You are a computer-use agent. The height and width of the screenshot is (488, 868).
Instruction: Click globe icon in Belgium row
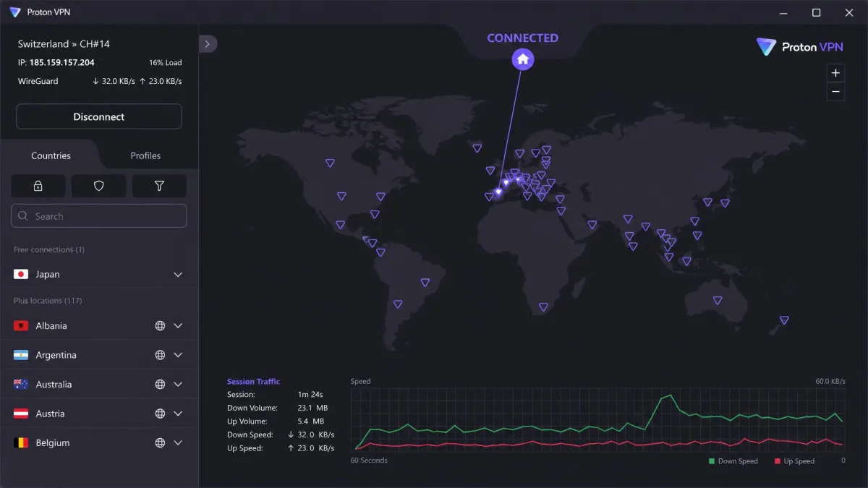coord(160,443)
